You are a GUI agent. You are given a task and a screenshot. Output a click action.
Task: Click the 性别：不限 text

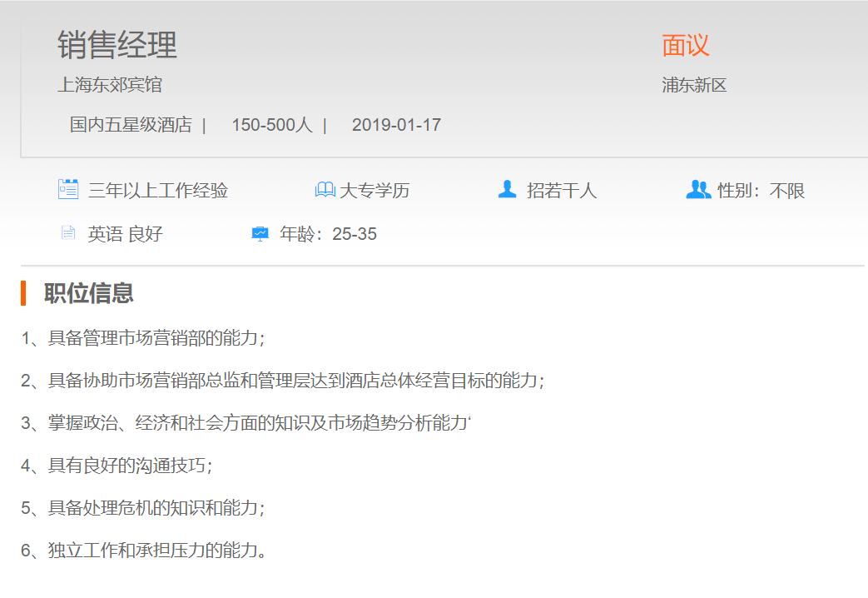pos(761,191)
